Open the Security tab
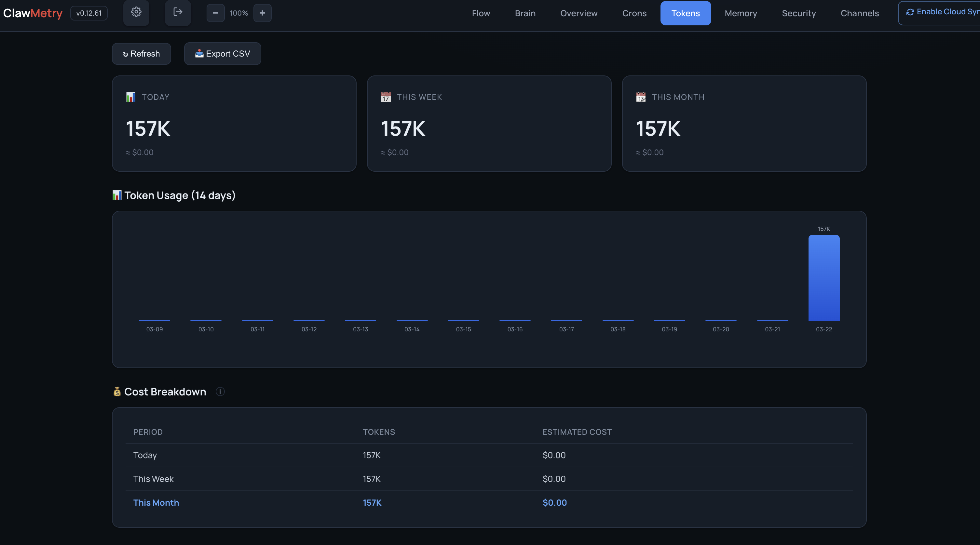 798,13
